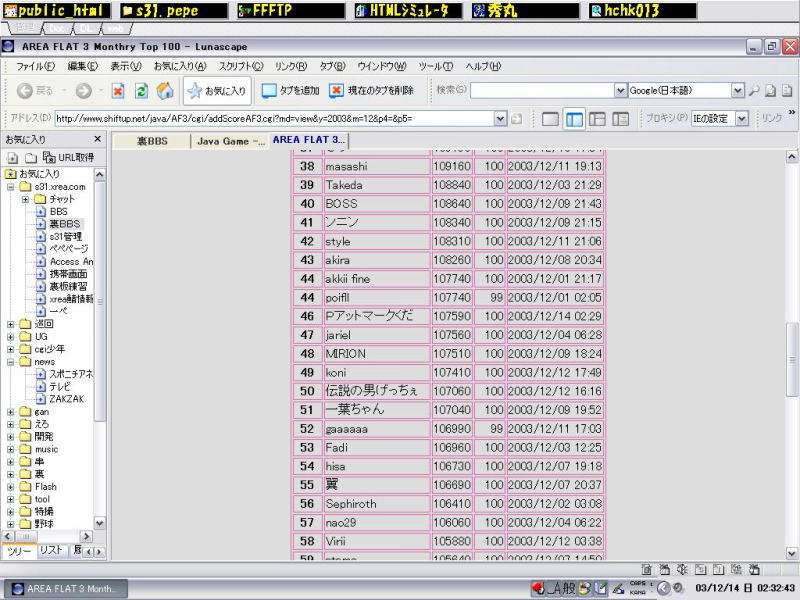
Task: Stop page loading with red X icon
Action: 118,91
